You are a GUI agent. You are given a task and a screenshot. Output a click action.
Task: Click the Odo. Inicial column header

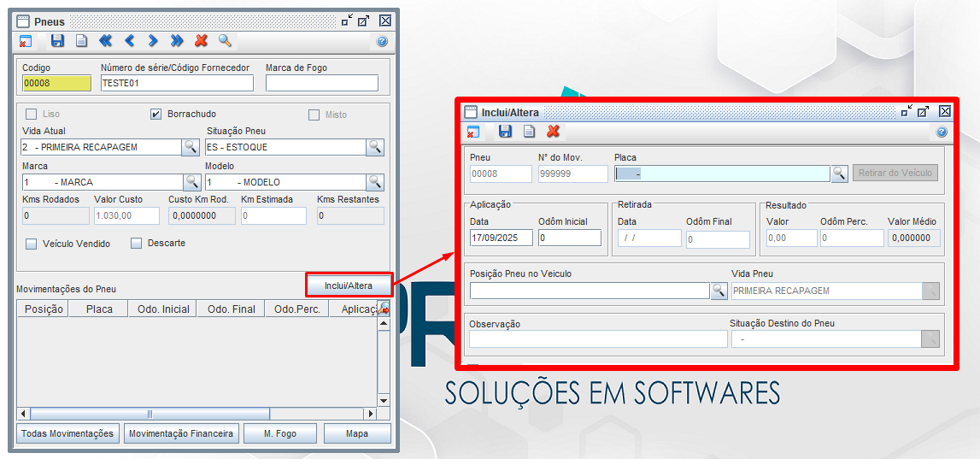pos(163,309)
